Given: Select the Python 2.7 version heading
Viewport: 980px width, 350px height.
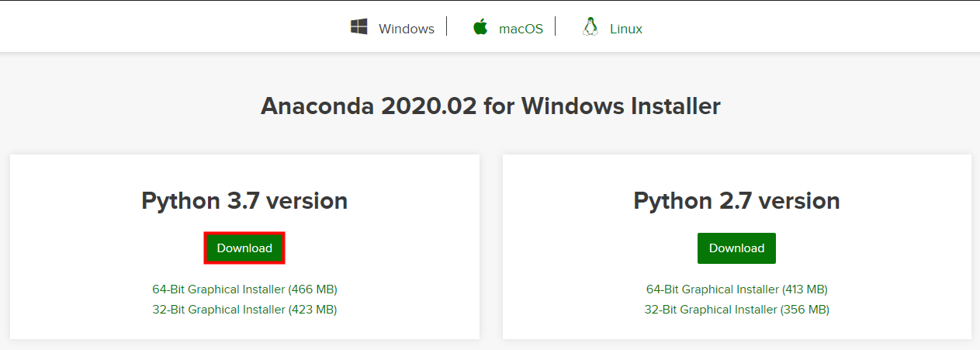Looking at the screenshot, I should 736,201.
